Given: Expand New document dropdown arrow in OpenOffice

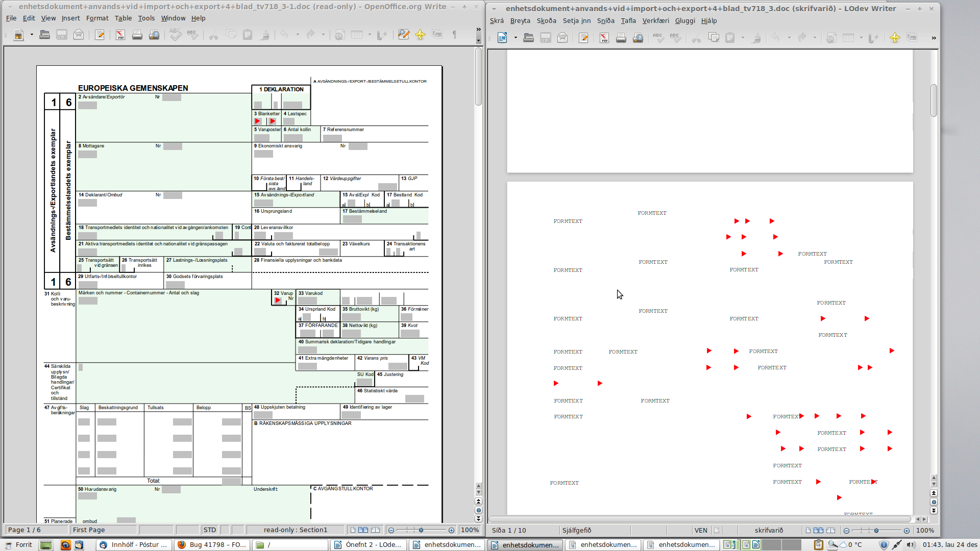Looking at the screenshot, I should pyautogui.click(x=32, y=35).
